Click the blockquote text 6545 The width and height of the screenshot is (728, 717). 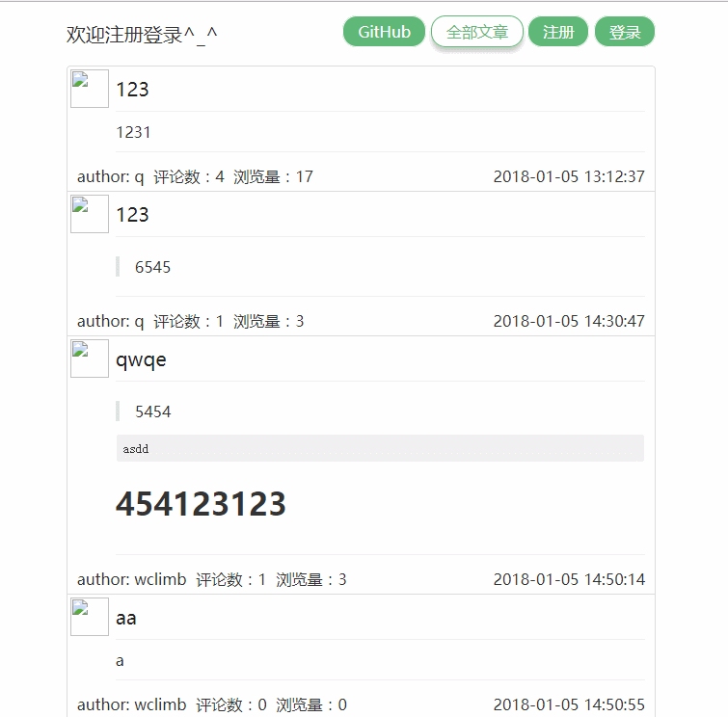152,267
